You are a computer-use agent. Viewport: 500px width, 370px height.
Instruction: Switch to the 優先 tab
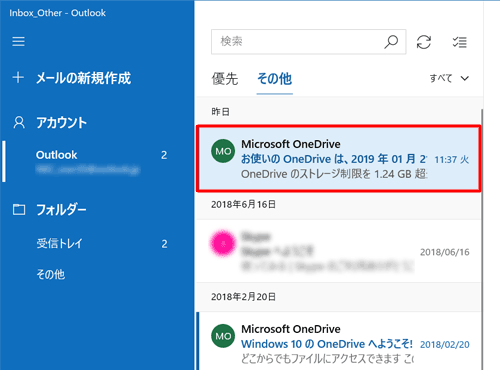[x=225, y=79]
